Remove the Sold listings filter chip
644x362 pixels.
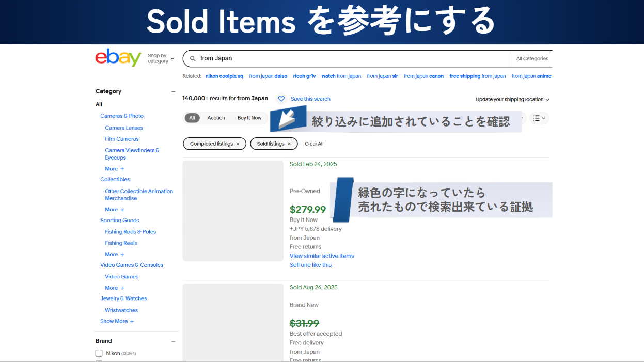click(x=289, y=144)
